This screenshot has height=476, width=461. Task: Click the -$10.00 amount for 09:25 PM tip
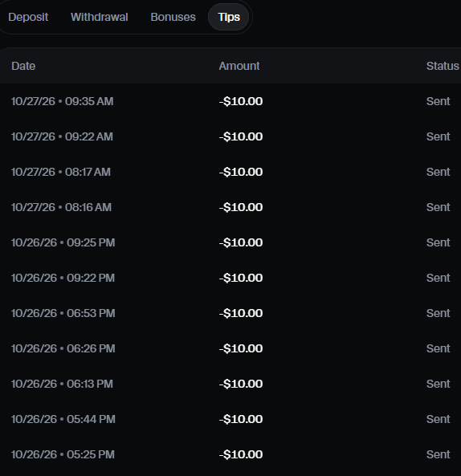point(241,242)
